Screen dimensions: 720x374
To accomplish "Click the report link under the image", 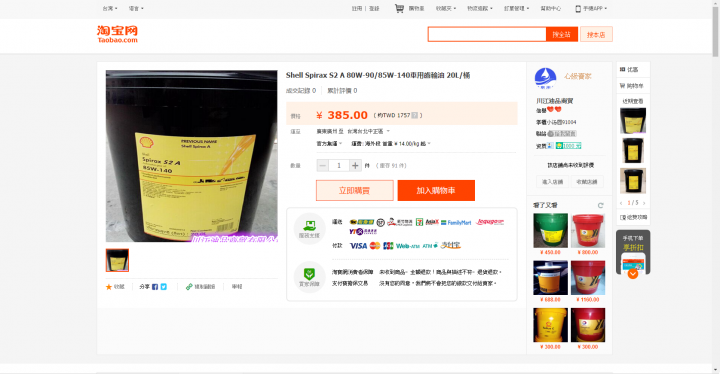I will [236, 287].
